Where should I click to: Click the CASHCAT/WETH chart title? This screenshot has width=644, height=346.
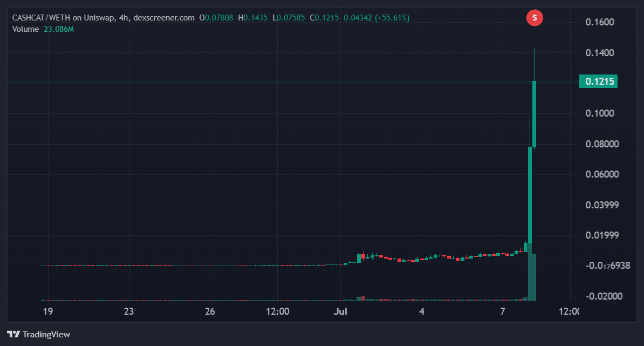click(104, 18)
